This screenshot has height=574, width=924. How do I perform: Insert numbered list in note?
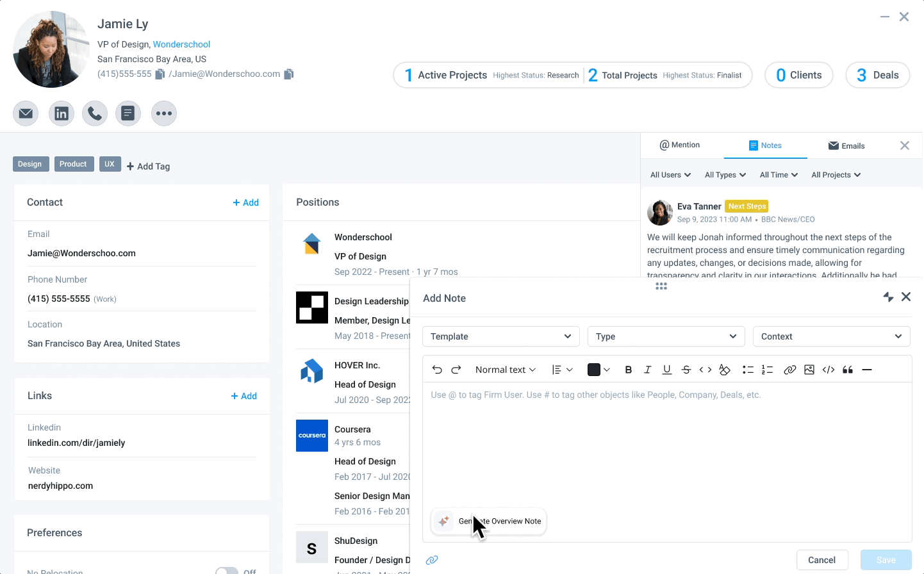pyautogui.click(x=767, y=370)
